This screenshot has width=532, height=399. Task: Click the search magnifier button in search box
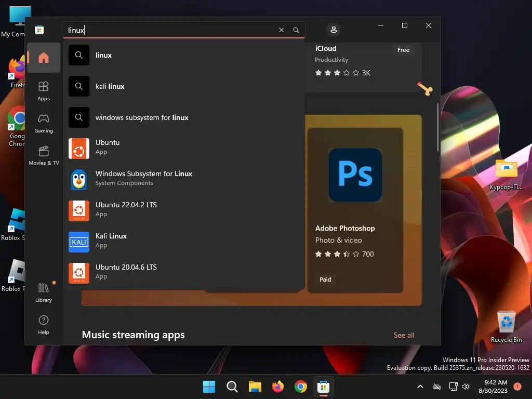(x=296, y=30)
